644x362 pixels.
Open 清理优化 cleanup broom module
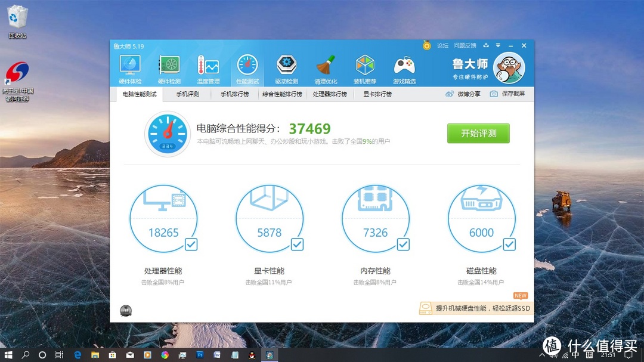pos(326,69)
